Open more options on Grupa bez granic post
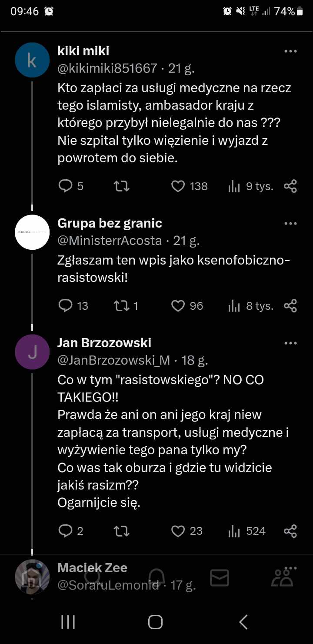 tap(290, 224)
